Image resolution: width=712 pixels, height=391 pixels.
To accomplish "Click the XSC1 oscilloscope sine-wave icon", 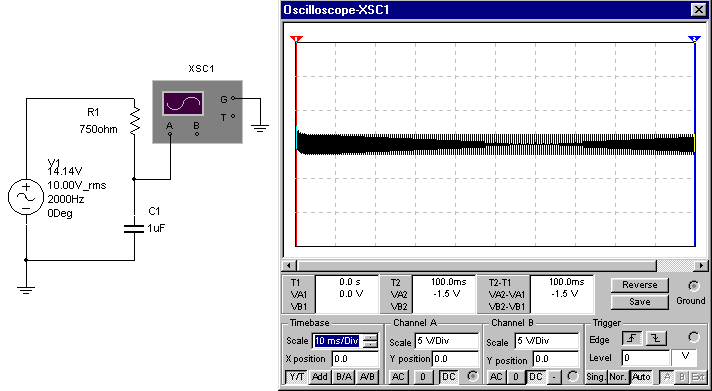I will point(183,104).
